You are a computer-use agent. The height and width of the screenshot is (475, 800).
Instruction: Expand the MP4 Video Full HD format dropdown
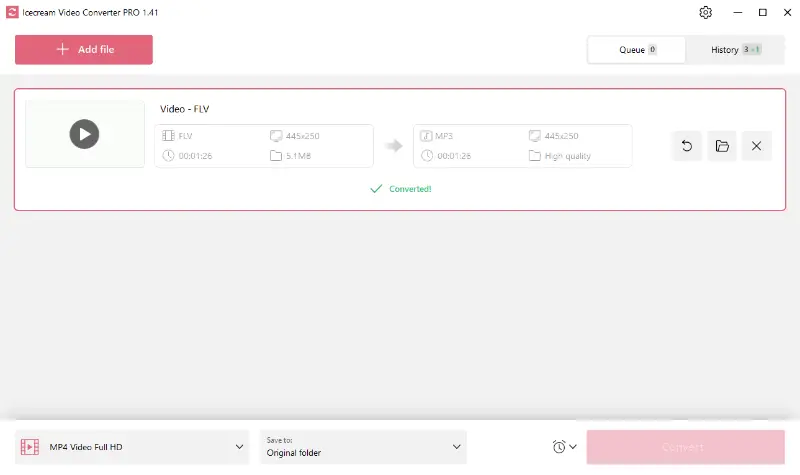132,447
